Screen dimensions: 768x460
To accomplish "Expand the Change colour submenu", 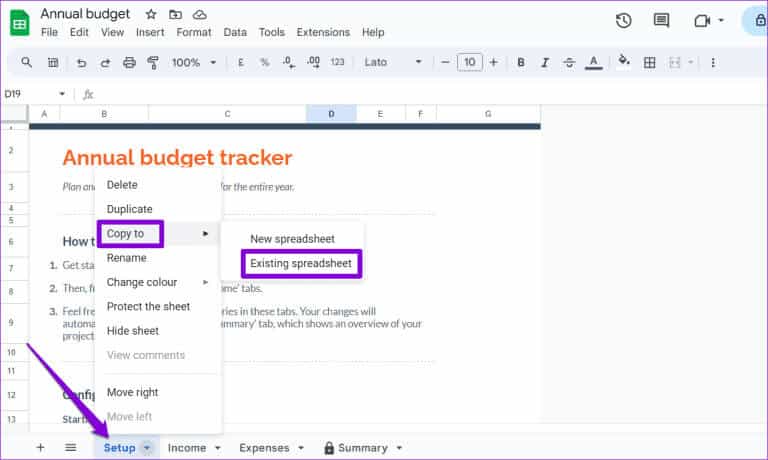I will point(157,282).
